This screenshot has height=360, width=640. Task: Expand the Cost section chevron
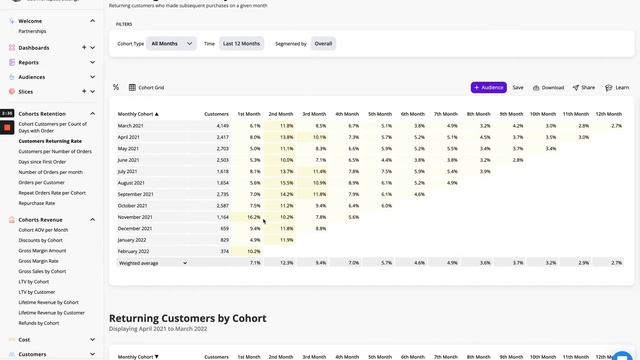coord(93,340)
